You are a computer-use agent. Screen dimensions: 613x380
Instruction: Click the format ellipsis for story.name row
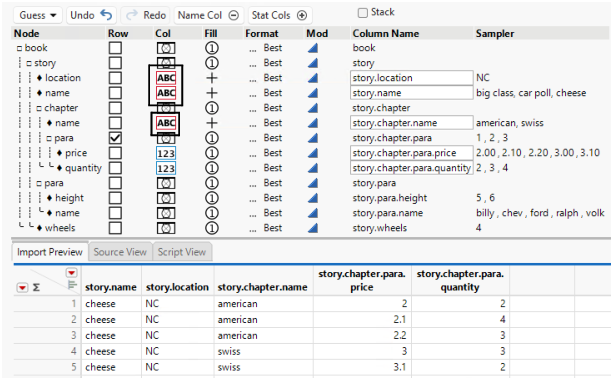pyautogui.click(x=253, y=94)
